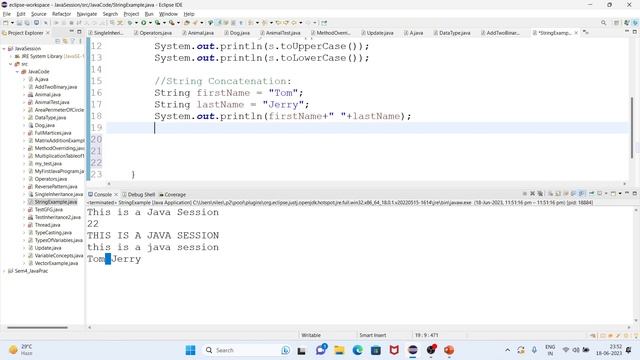Open McAfee icon on taskbar
This screenshot has height=360, width=640.
coord(394,350)
